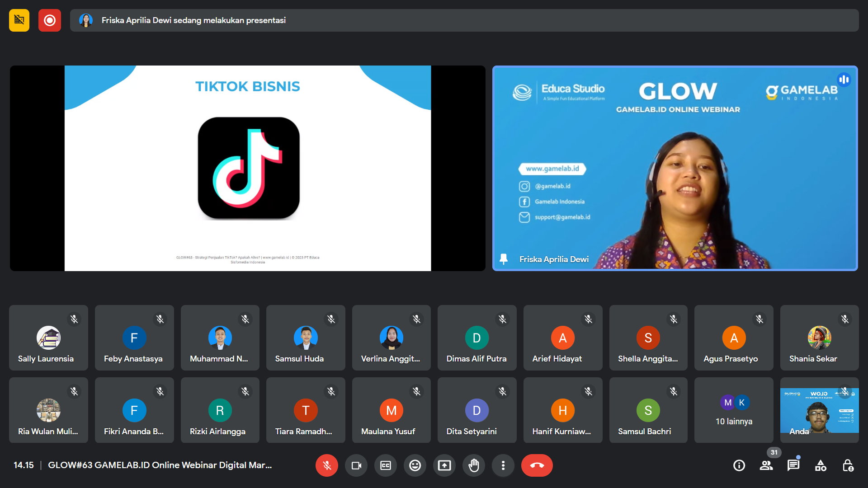Click muted mic icon on Feby Anastasya
Screen dimensions: 868x488
[160, 319]
